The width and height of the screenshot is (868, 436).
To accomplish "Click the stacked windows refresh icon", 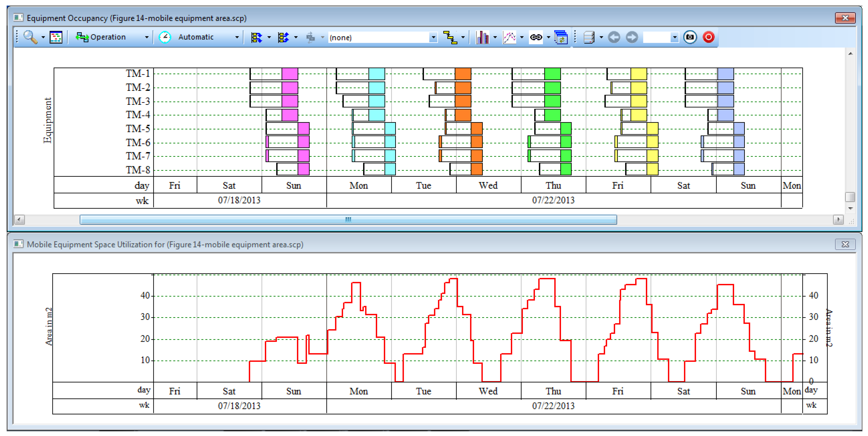I will [x=561, y=37].
